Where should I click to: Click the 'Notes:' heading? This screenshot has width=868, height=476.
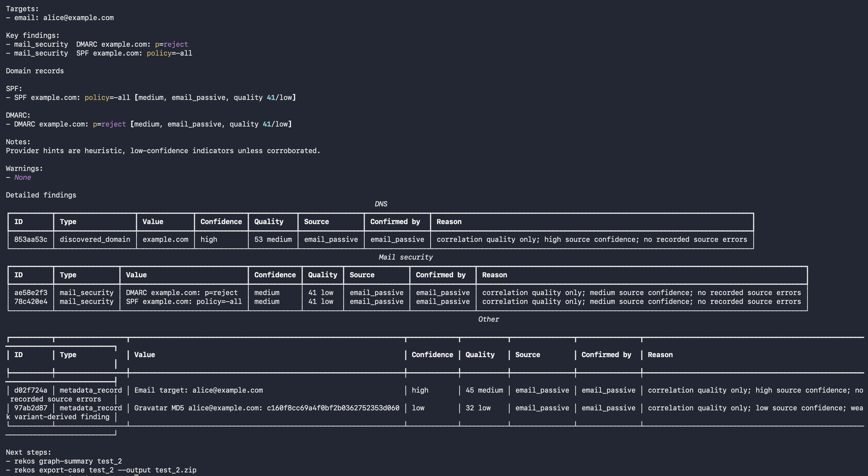tap(18, 142)
